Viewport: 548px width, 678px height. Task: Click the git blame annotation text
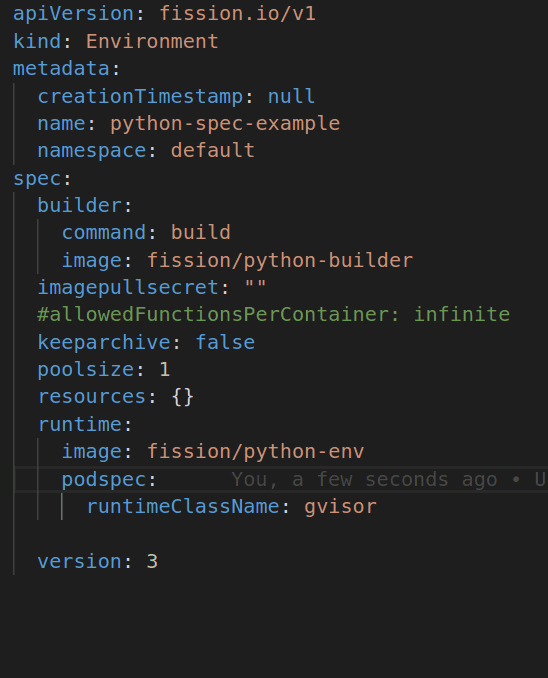tap(389, 480)
